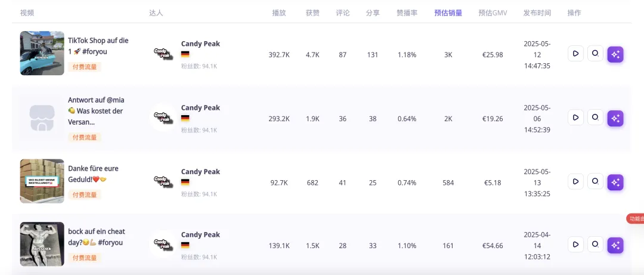Select the 1.18% like rate value
This screenshot has width=644, height=275.
pos(407,55)
